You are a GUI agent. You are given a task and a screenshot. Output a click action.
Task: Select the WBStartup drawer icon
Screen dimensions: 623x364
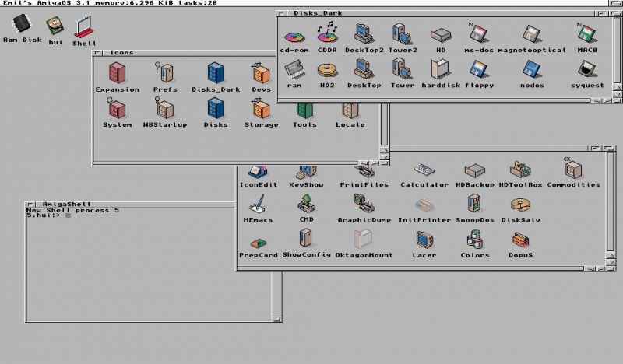(x=164, y=107)
